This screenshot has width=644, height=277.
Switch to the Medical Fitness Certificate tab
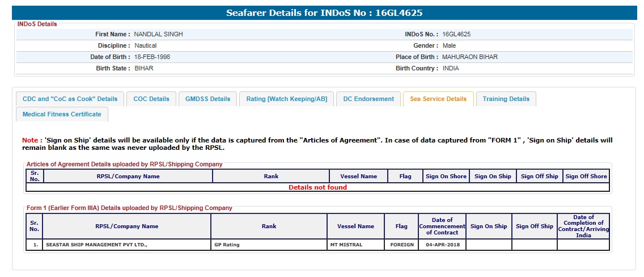coord(62,114)
